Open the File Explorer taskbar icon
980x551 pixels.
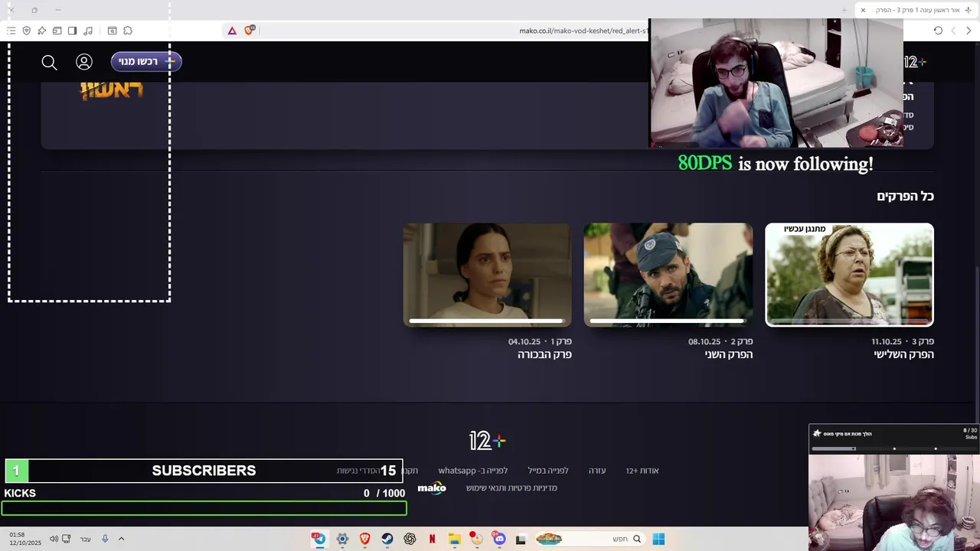[454, 539]
